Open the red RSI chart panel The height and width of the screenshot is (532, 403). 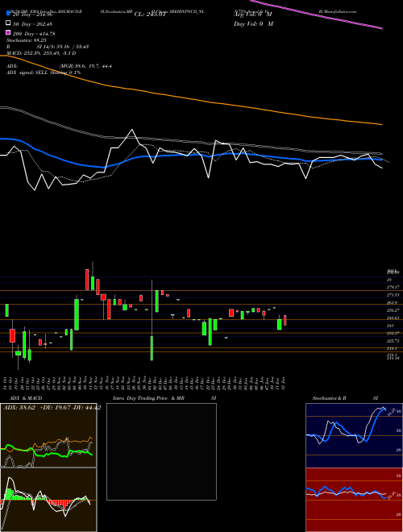click(354, 500)
